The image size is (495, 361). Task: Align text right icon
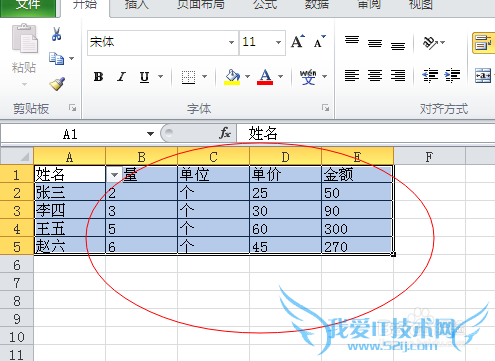[x=398, y=76]
